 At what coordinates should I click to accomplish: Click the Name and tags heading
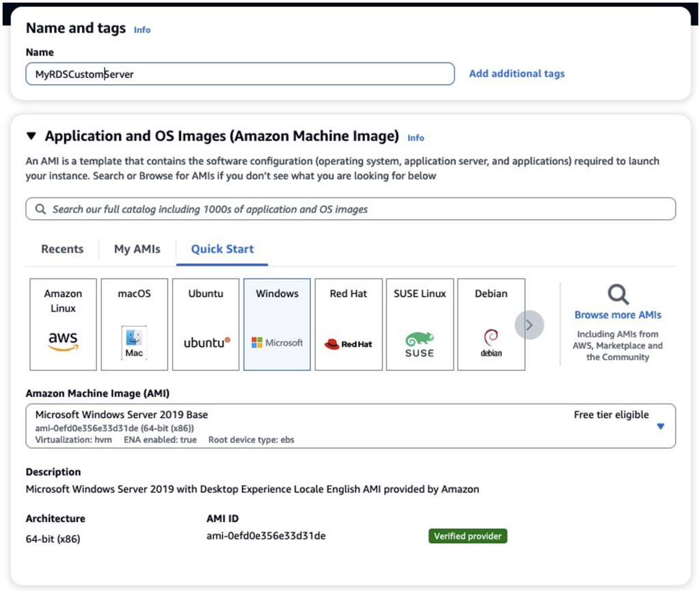(x=76, y=28)
